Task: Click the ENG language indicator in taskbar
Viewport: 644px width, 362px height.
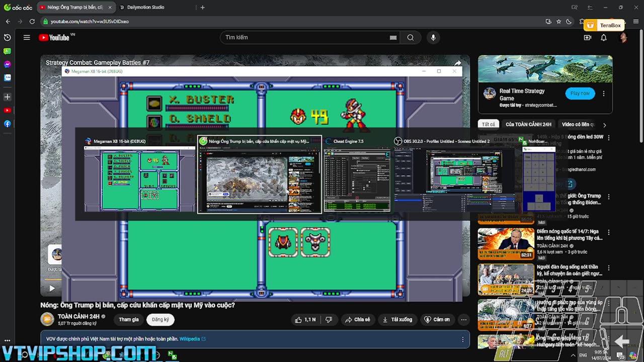Action: pos(583,355)
